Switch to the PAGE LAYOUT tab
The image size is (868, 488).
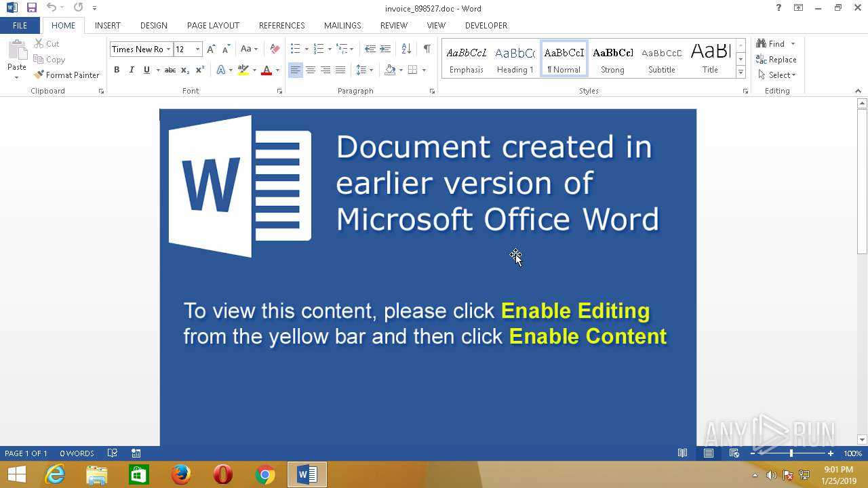tap(213, 25)
